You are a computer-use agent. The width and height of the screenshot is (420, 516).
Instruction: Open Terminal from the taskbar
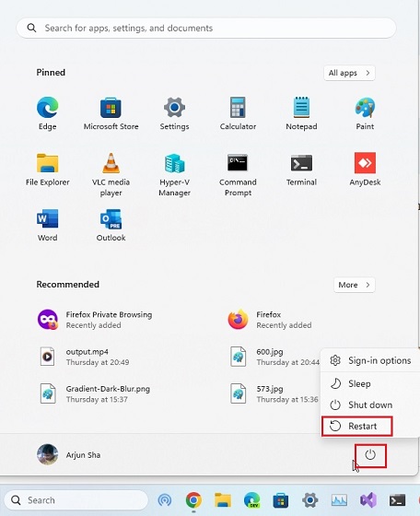click(x=397, y=500)
